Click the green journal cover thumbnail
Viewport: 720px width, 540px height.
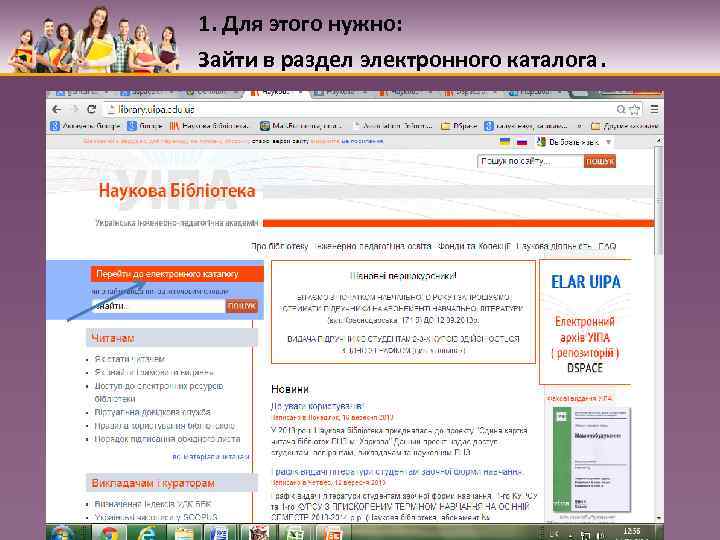(592, 460)
